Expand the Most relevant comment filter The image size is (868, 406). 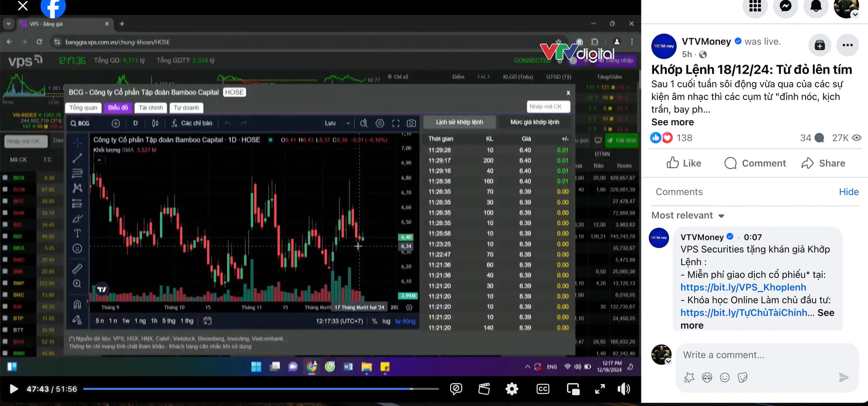[688, 215]
